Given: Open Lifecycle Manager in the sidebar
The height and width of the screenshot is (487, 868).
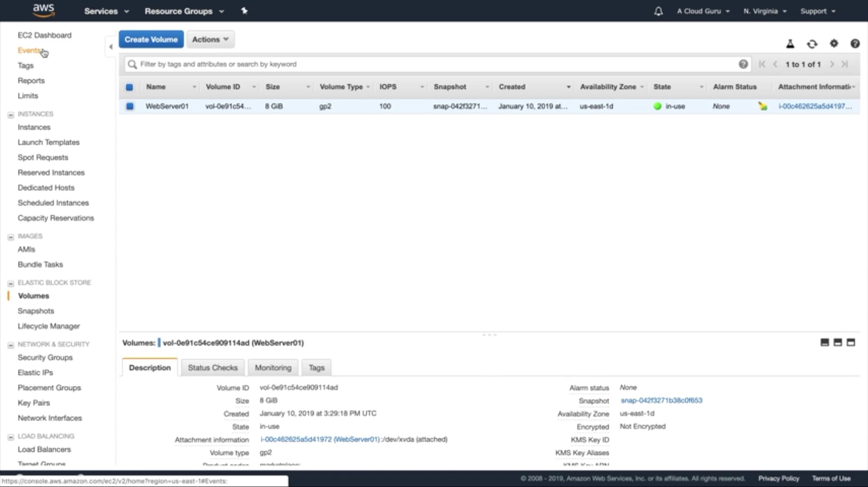Looking at the screenshot, I should tap(49, 326).
